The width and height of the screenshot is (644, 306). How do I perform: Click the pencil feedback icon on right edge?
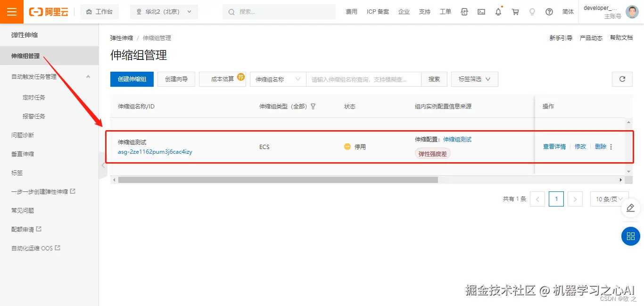tap(630, 207)
